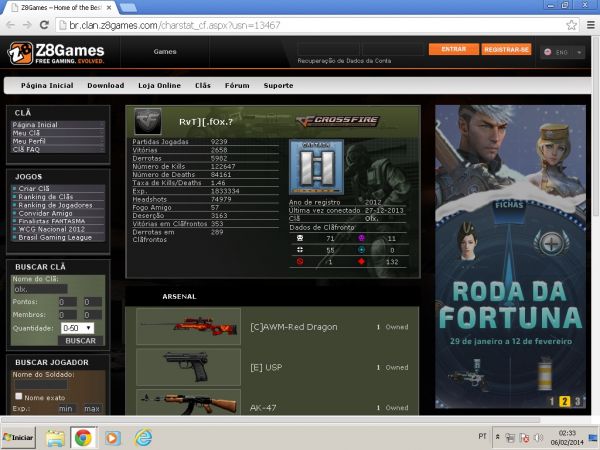The width and height of the screenshot is (600, 450).
Task: Click the REGISTRAR-SE button
Action: coord(506,49)
